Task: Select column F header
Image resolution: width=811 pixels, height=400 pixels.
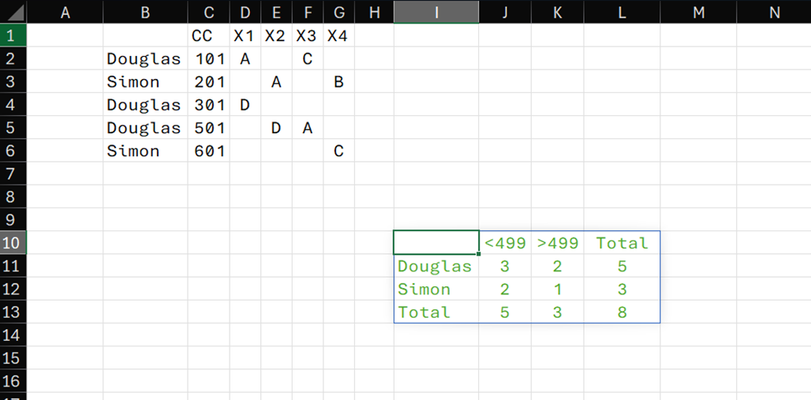Action: [307, 11]
